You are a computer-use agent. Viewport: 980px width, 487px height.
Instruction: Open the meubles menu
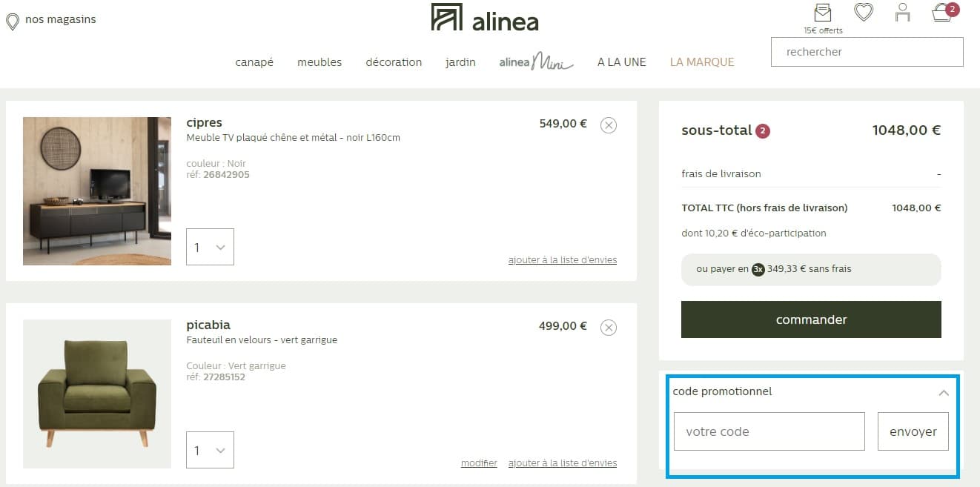tap(320, 62)
